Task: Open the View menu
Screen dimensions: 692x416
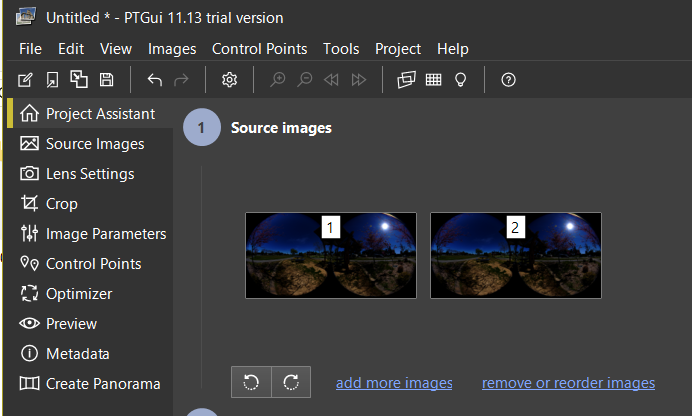Action: pos(116,49)
